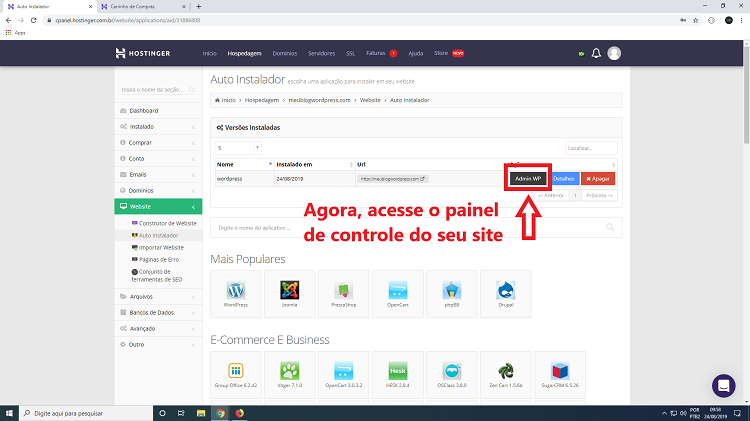Screen dimensions: 750x421
Task: Collapse the Website sidebar section
Action: coord(158,207)
